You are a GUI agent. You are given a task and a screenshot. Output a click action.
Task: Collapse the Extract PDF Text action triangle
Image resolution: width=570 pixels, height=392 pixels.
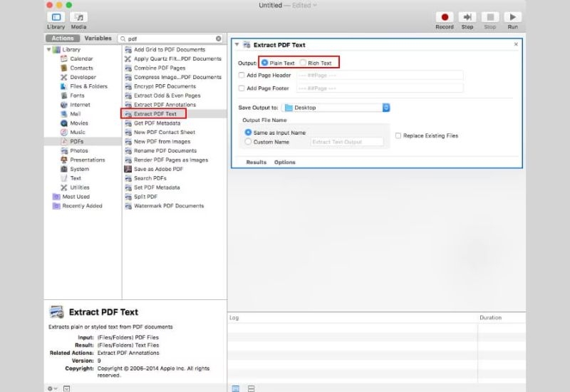coord(237,44)
